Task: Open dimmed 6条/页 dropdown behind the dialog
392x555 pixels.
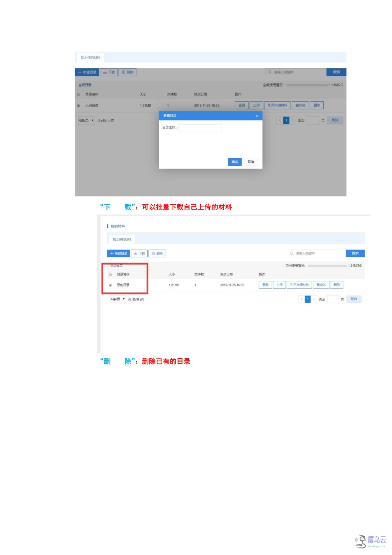Action: point(86,120)
